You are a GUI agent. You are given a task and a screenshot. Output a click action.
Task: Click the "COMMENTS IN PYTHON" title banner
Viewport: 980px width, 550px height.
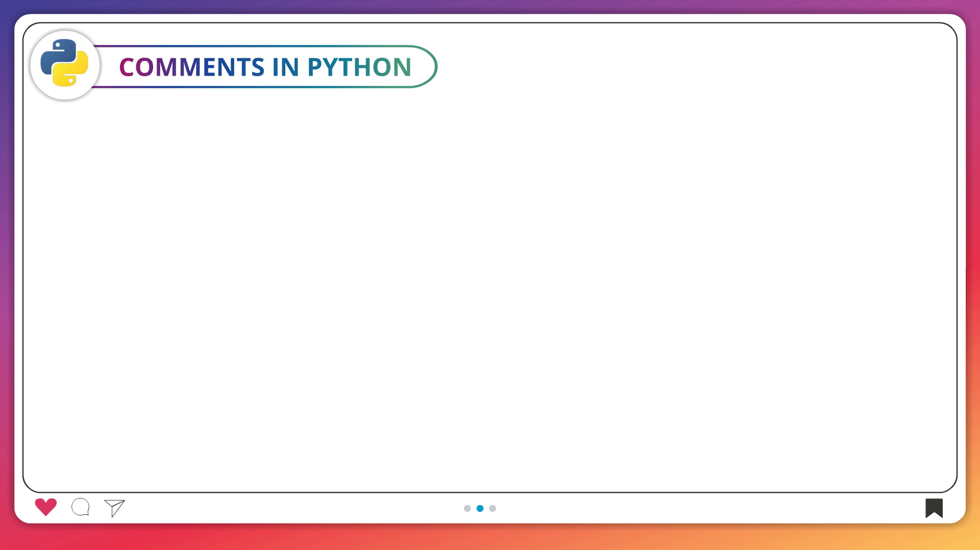(265, 67)
